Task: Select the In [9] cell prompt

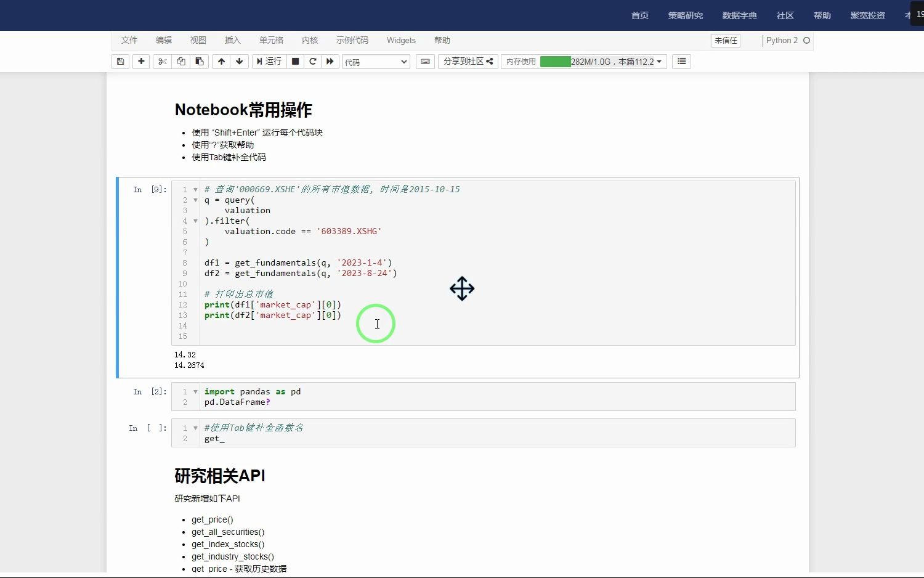Action: [150, 190]
